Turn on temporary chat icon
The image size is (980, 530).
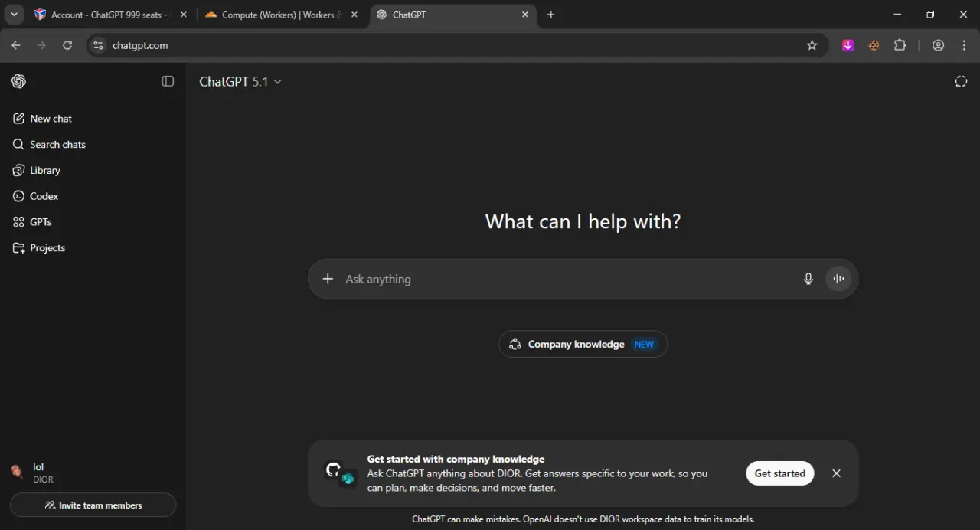[961, 81]
